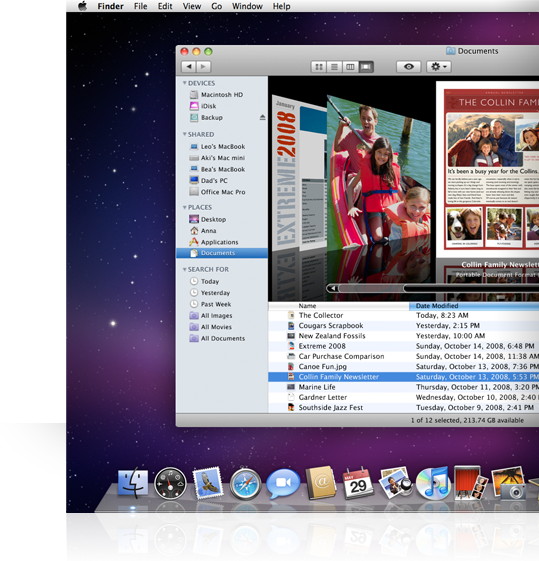Launch Safari compass icon in Dock
Viewport: 539px width, 561px height.
point(245,484)
